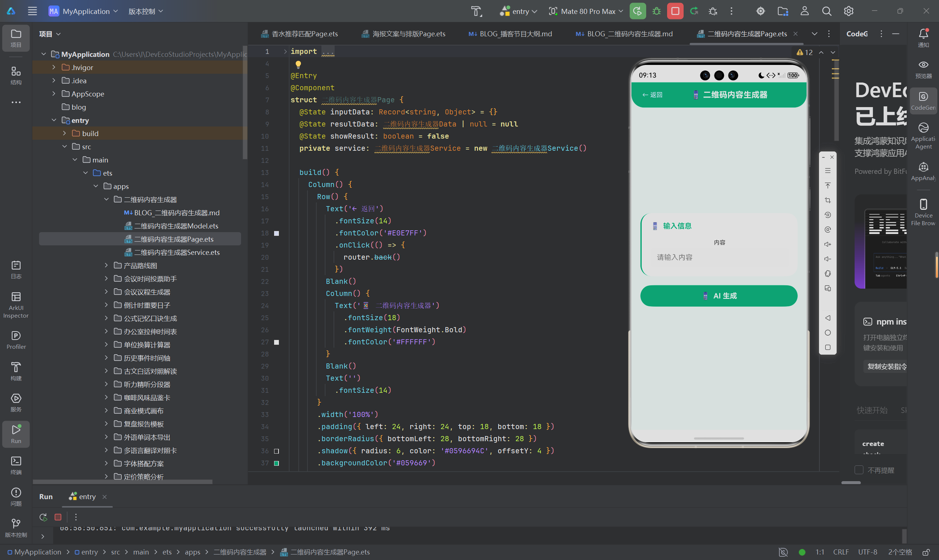939x560 pixels.
Task: Open Mate 80 Pro Max device dropdown
Action: [x=586, y=11]
